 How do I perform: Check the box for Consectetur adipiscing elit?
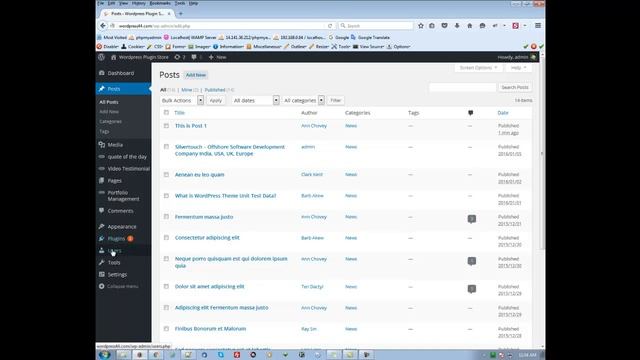coord(166,238)
